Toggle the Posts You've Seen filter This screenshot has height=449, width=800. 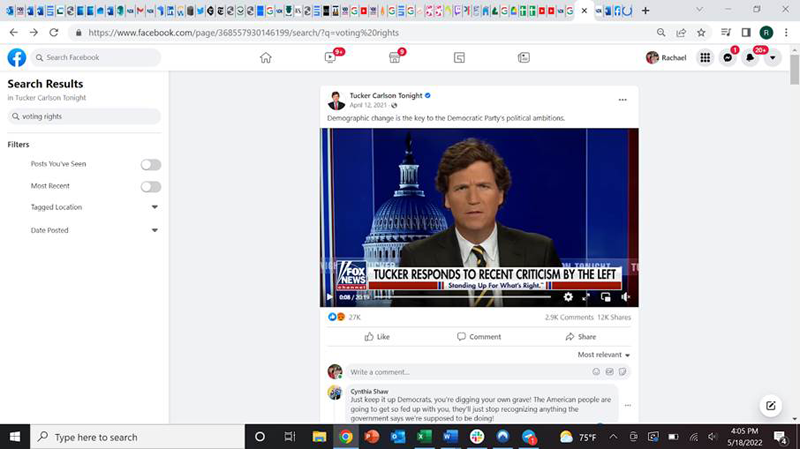coord(151,164)
